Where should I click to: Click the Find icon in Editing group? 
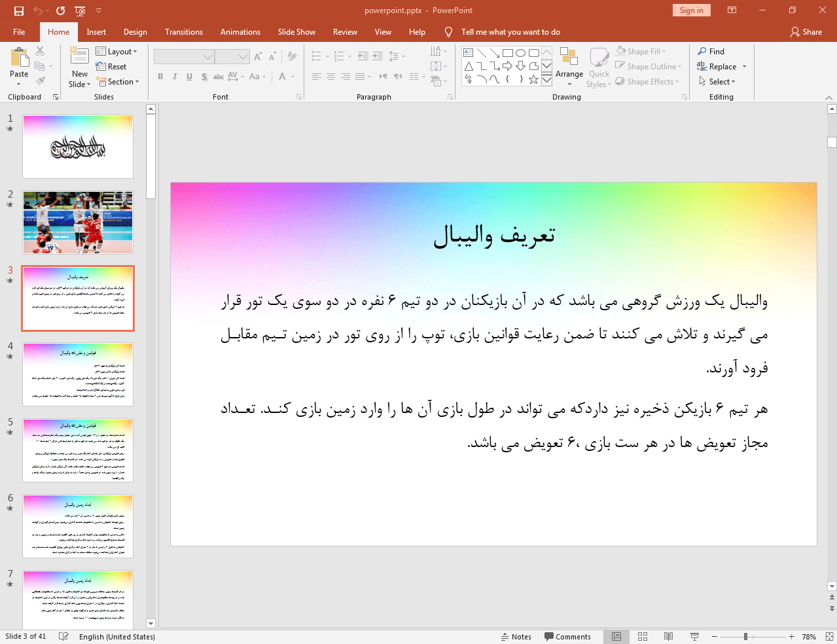coord(711,52)
